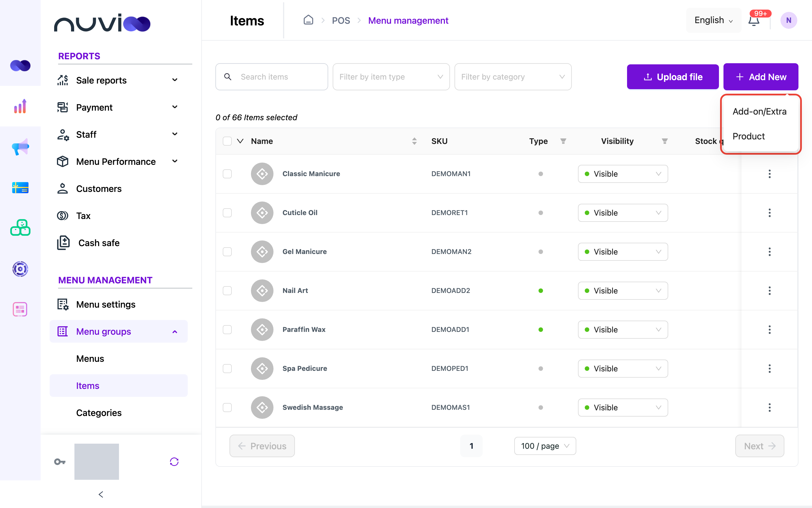Screen dimensions: 812x508
Task: Focus the Search items field
Action: (272, 77)
